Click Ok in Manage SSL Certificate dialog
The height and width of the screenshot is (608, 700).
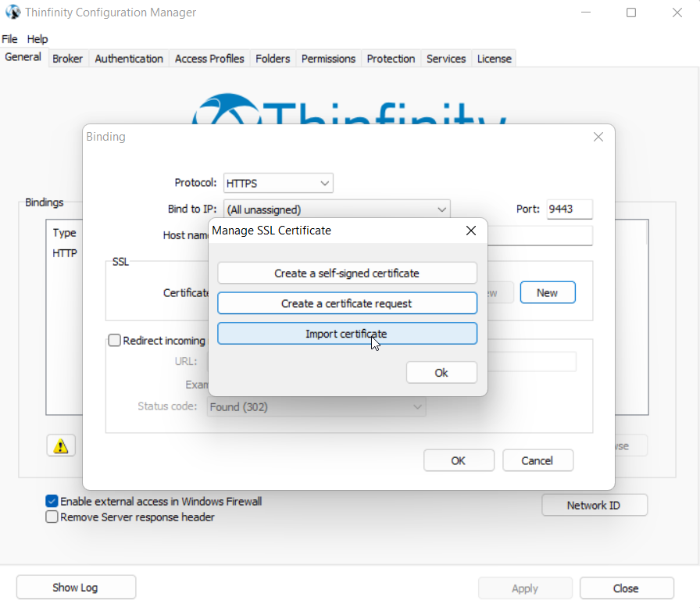[x=441, y=372]
